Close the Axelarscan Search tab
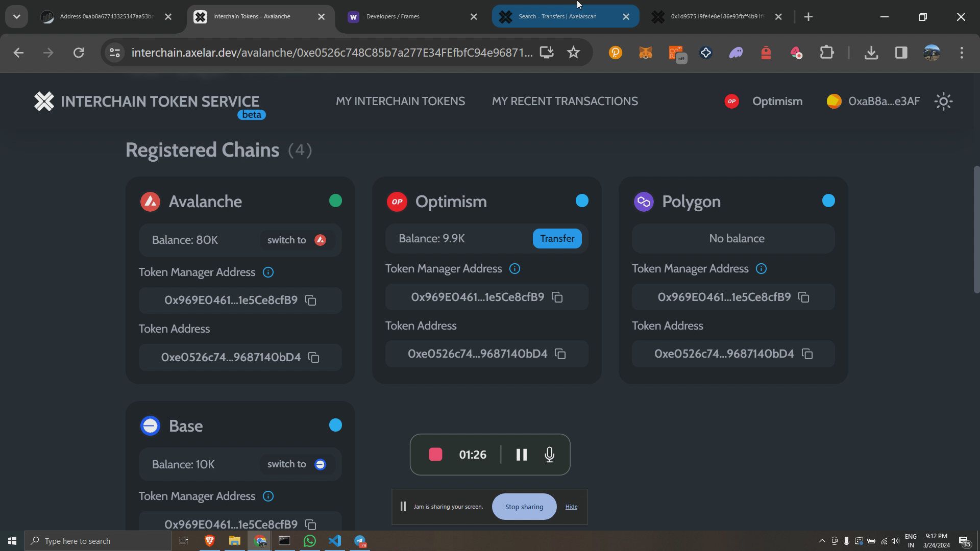The image size is (980, 551). [626, 17]
